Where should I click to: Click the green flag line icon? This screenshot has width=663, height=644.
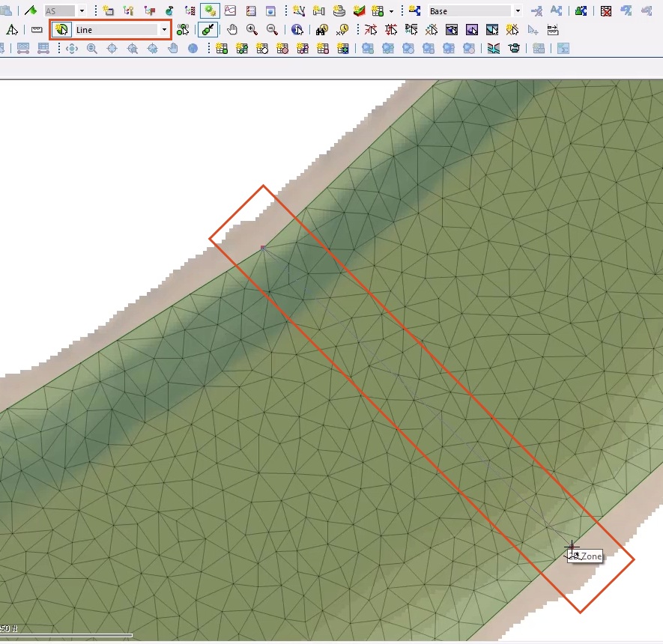pyautogui.click(x=30, y=10)
